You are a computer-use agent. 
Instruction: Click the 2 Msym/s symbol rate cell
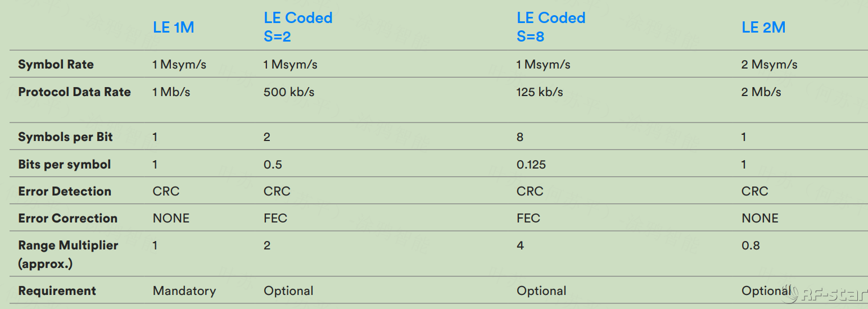click(769, 65)
